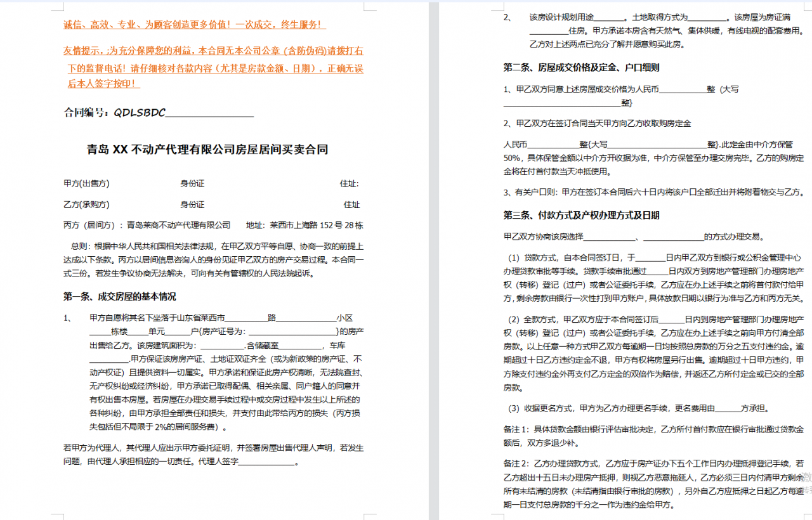Click the （2）全款方式 paragraph

654,353
